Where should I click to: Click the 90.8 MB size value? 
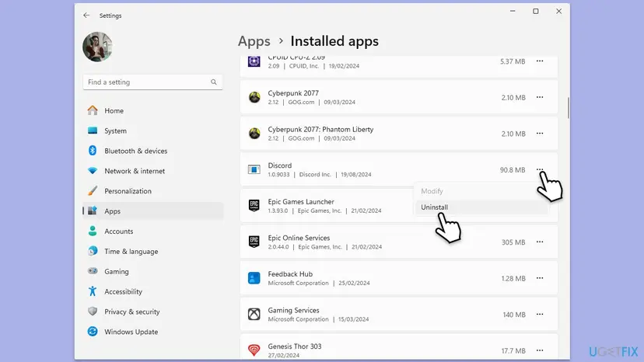coord(512,170)
